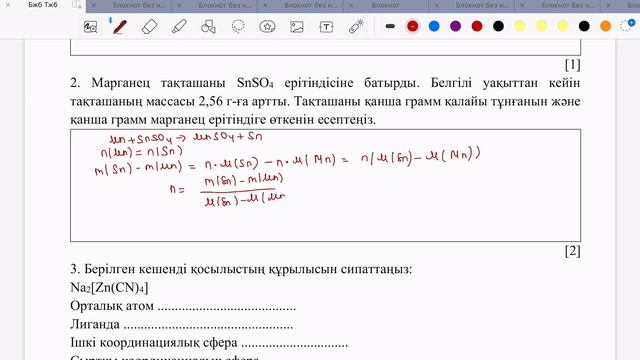
Task: Open the pen stroke thickness selector
Action: pos(390,26)
